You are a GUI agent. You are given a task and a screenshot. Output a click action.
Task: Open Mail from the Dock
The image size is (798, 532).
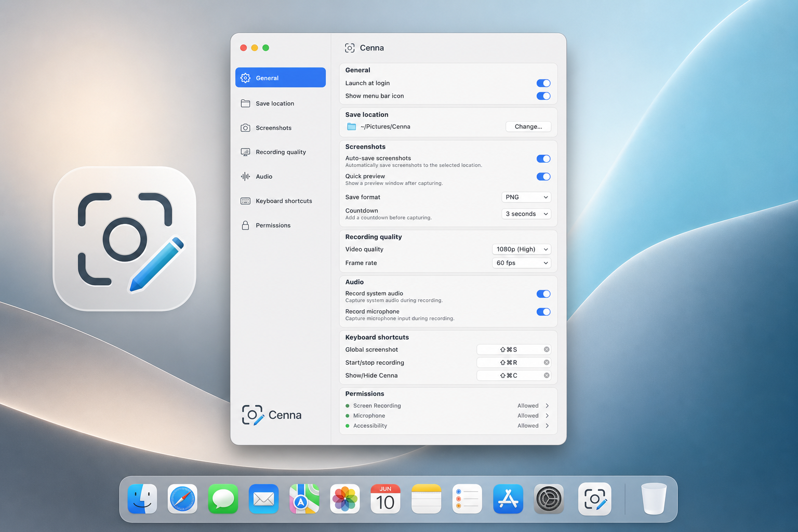[264, 499]
